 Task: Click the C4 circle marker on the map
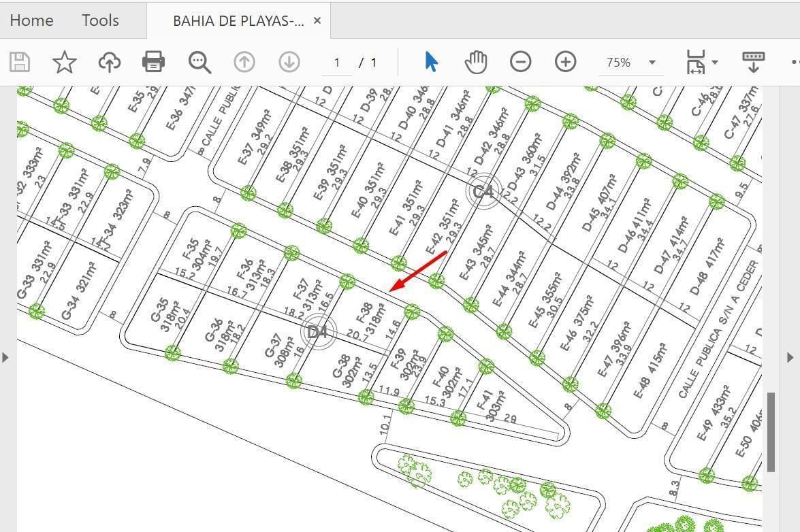483,191
